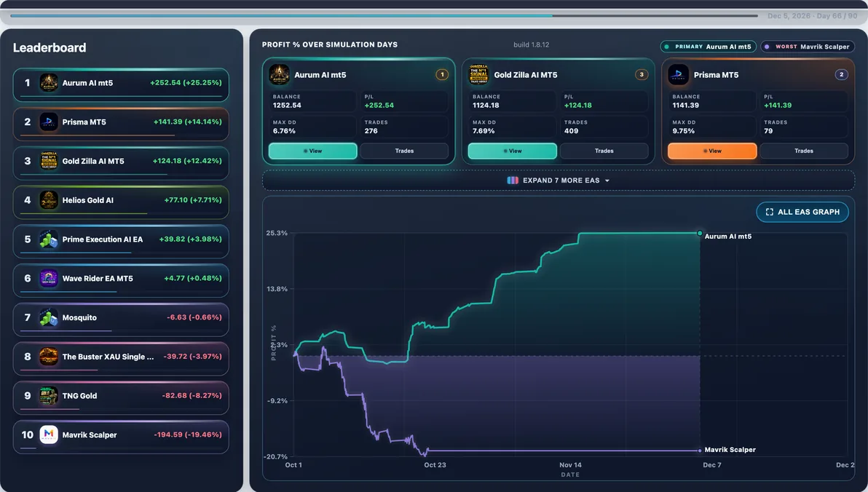Image resolution: width=868 pixels, height=492 pixels.
Task: Click the rank 1 badge on Aurum card
Action: click(x=442, y=75)
